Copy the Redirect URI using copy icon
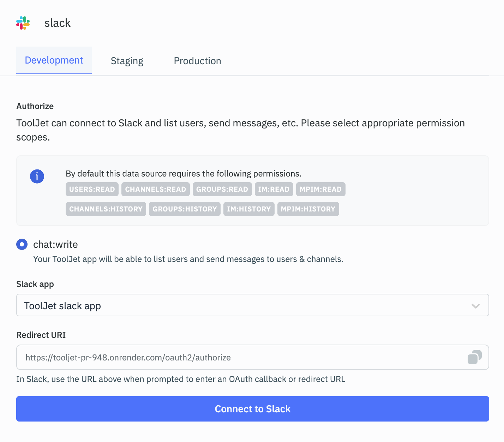The height and width of the screenshot is (442, 504). (475, 357)
